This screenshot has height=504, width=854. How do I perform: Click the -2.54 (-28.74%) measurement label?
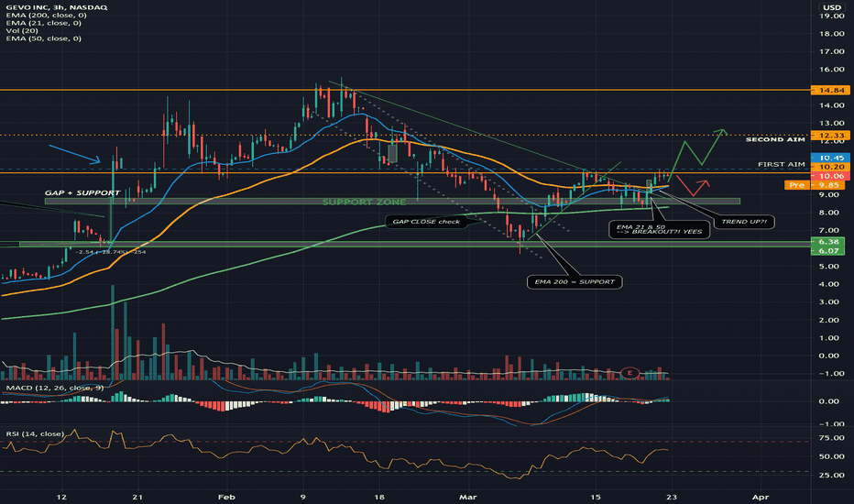tap(111, 252)
